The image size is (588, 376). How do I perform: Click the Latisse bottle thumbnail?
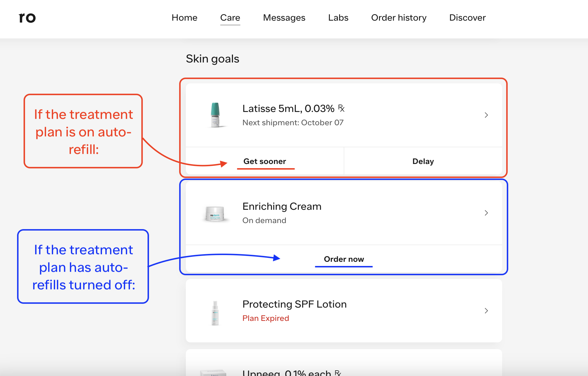(x=215, y=115)
